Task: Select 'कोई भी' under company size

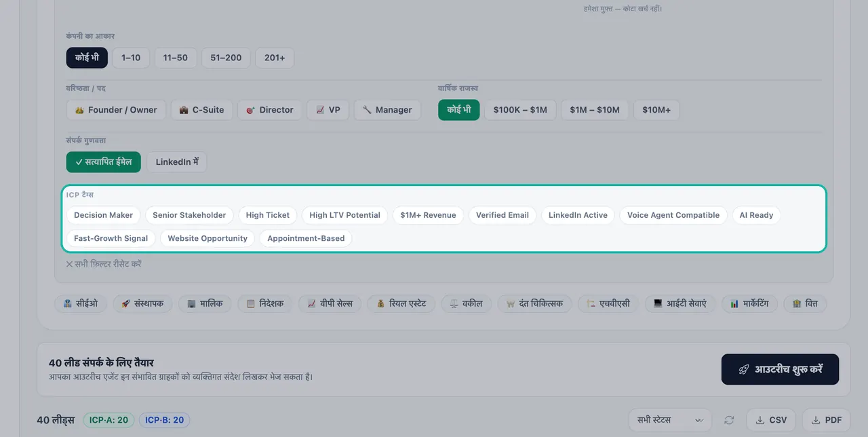Action: pos(87,58)
